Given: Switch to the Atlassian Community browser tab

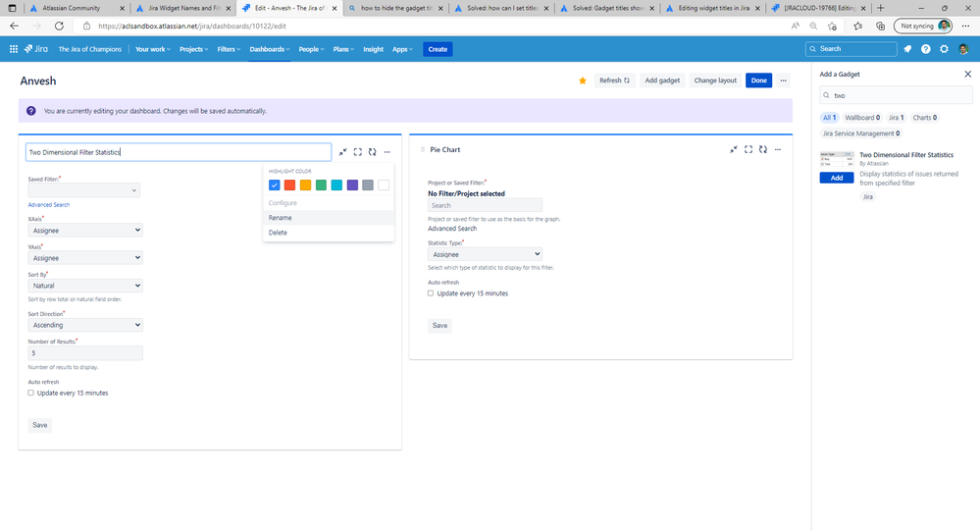Looking at the screenshot, I should tap(76, 8).
